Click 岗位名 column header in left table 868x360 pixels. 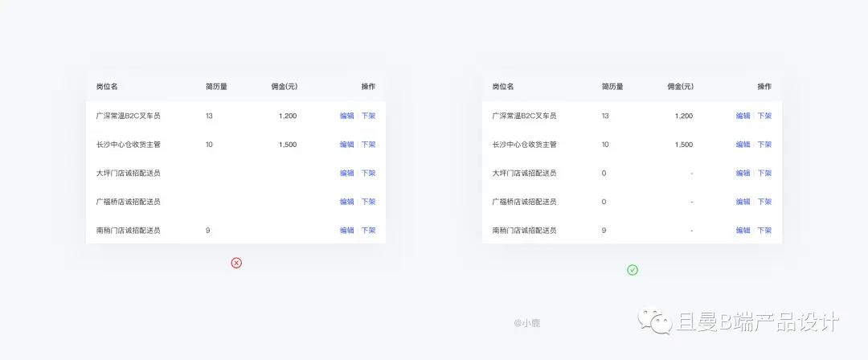coord(107,87)
